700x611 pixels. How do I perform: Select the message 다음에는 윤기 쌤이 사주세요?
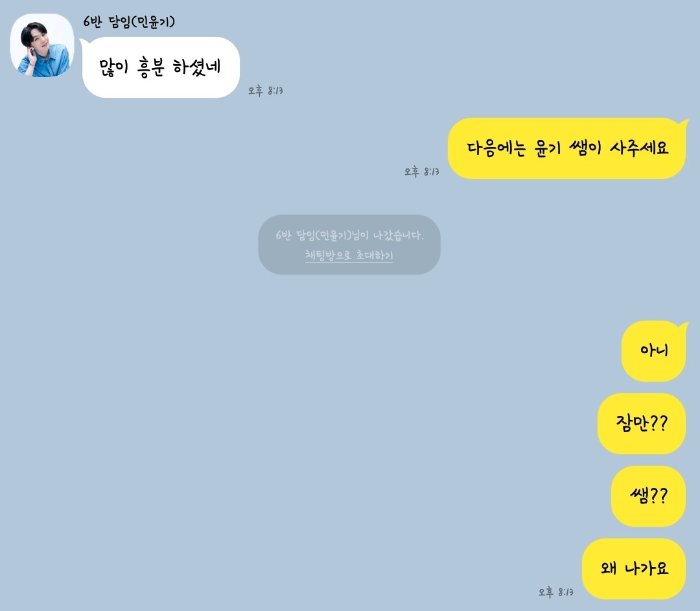pyautogui.click(x=566, y=148)
